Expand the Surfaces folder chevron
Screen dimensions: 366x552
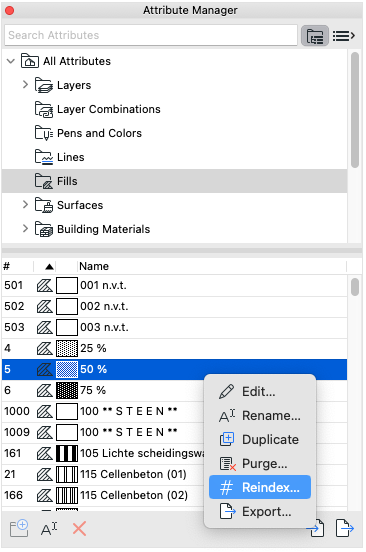[25, 204]
